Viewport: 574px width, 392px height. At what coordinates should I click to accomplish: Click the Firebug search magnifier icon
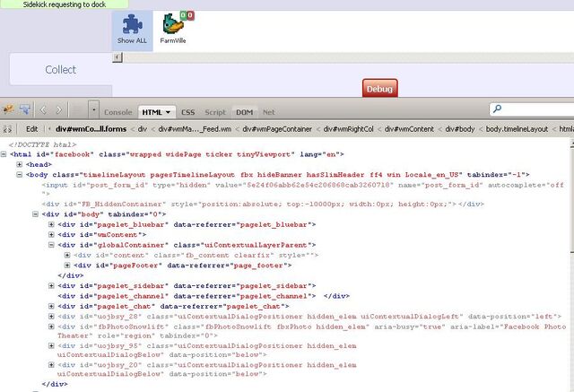[x=497, y=109]
